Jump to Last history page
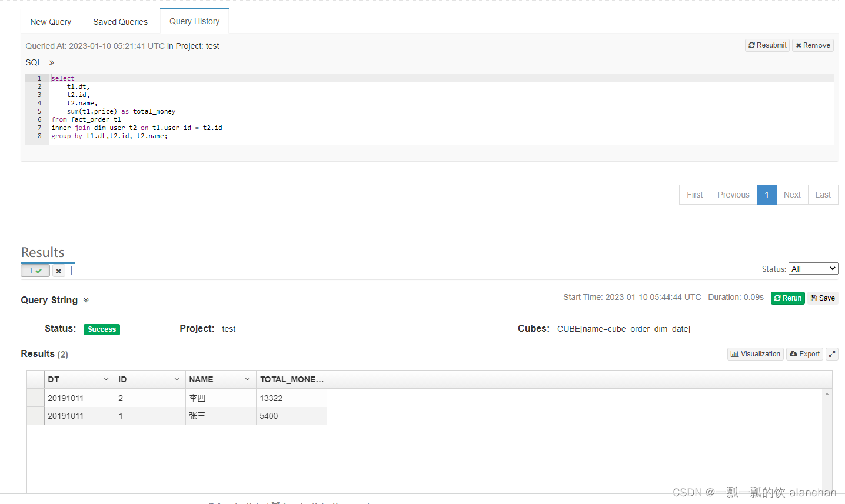 pos(823,195)
